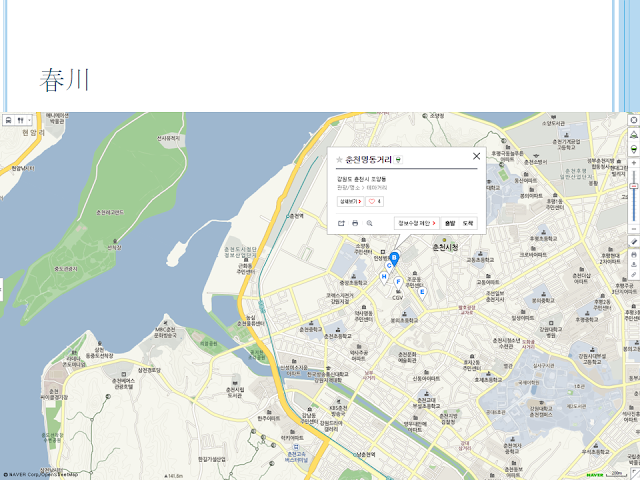Select map marker C
This screenshot has height=480, width=640.
coord(389,267)
